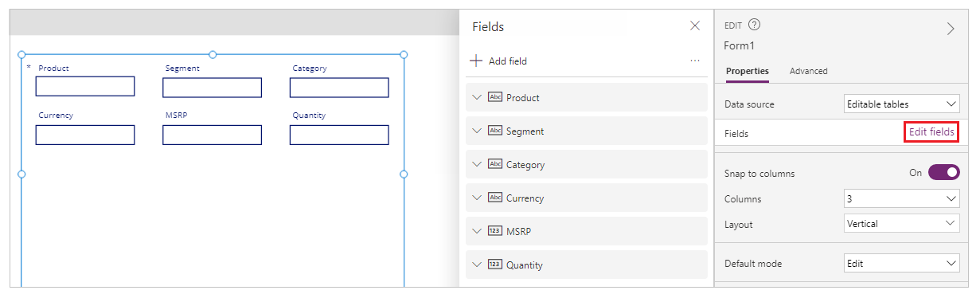This screenshot has width=980, height=298.
Task: Switch to the Advanced tab
Action: [x=808, y=71]
